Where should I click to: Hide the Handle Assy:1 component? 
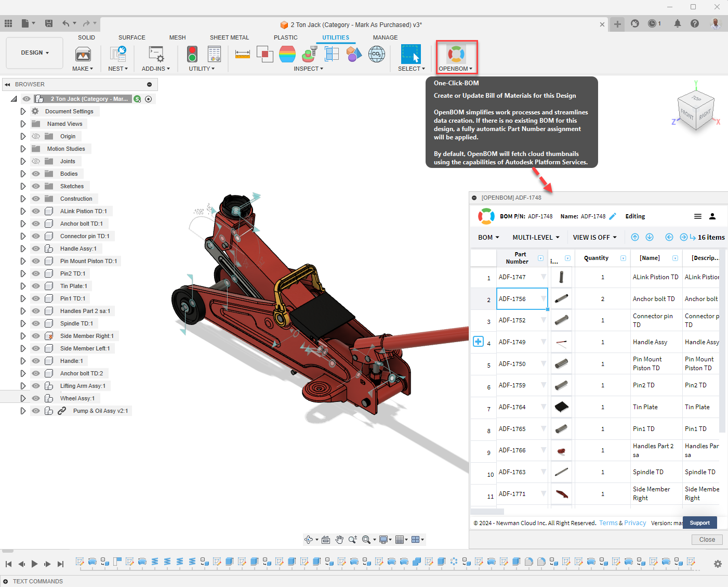click(36, 249)
